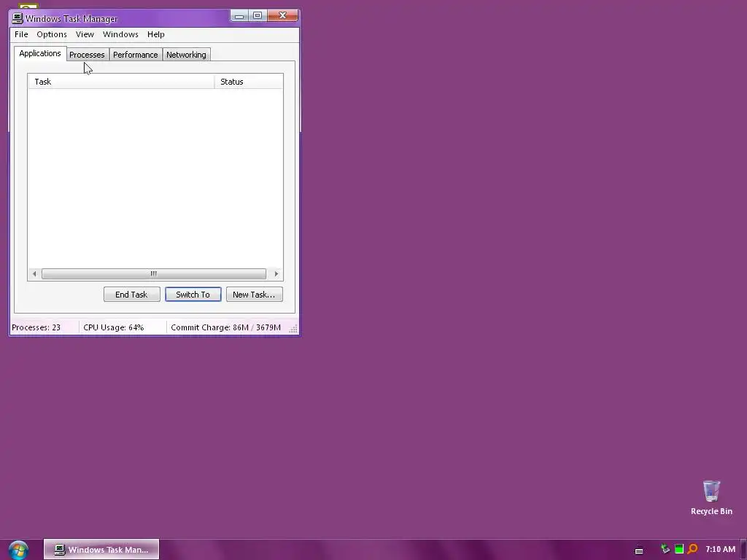Click the Commit Charge: 86M / 3679M text
The width and height of the screenshot is (747, 560).
tap(226, 327)
